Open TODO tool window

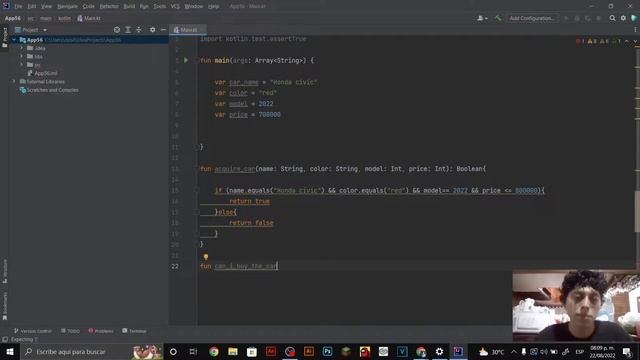pyautogui.click(x=70, y=331)
